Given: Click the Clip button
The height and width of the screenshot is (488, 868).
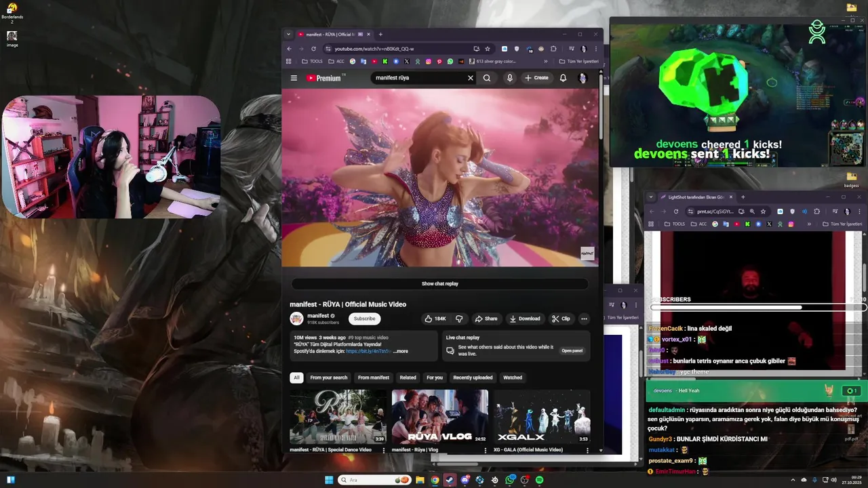Looking at the screenshot, I should 561,319.
